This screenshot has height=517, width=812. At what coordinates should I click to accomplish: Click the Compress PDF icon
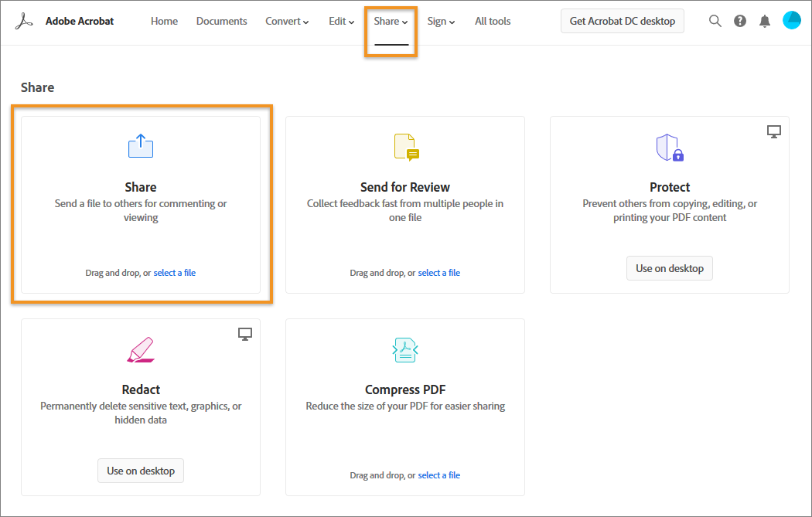[x=404, y=349]
